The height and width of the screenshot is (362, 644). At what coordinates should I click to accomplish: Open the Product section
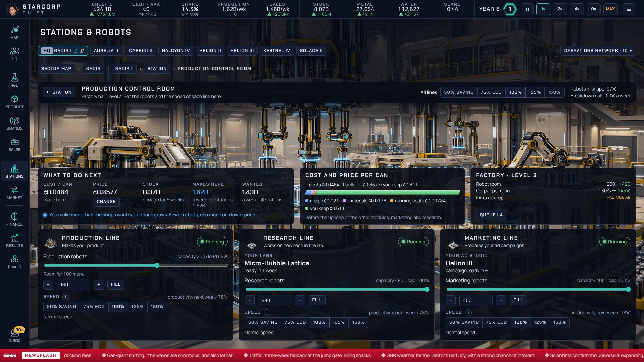click(x=14, y=102)
